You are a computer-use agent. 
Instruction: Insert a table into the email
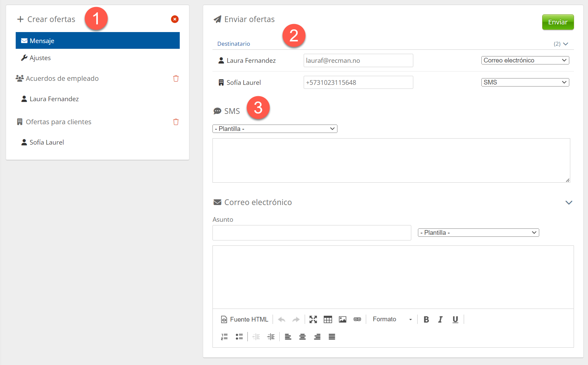[x=328, y=320]
